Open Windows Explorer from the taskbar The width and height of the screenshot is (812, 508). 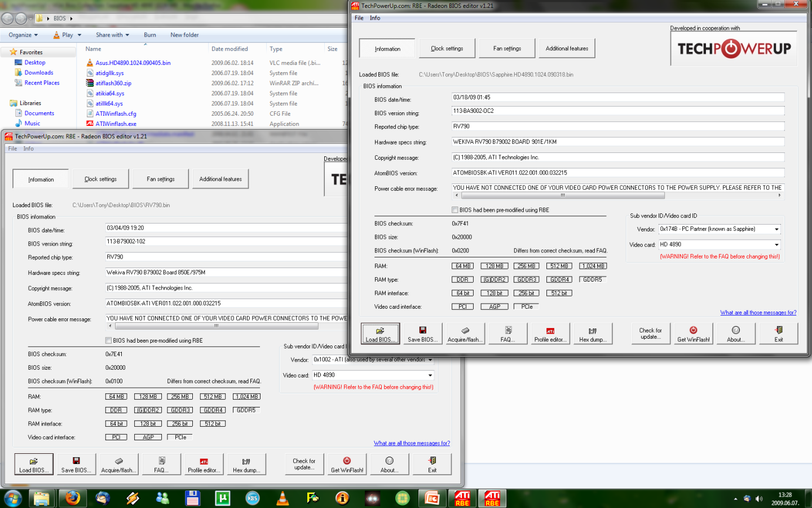click(42, 498)
